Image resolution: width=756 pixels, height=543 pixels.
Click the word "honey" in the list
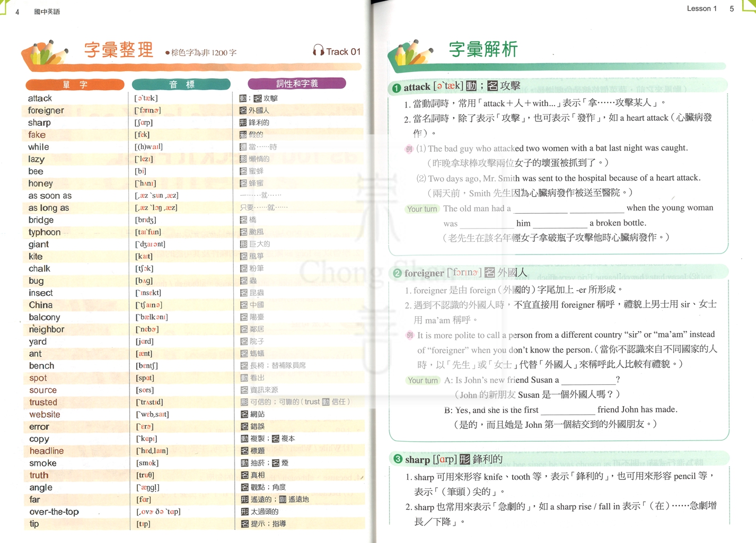40,183
